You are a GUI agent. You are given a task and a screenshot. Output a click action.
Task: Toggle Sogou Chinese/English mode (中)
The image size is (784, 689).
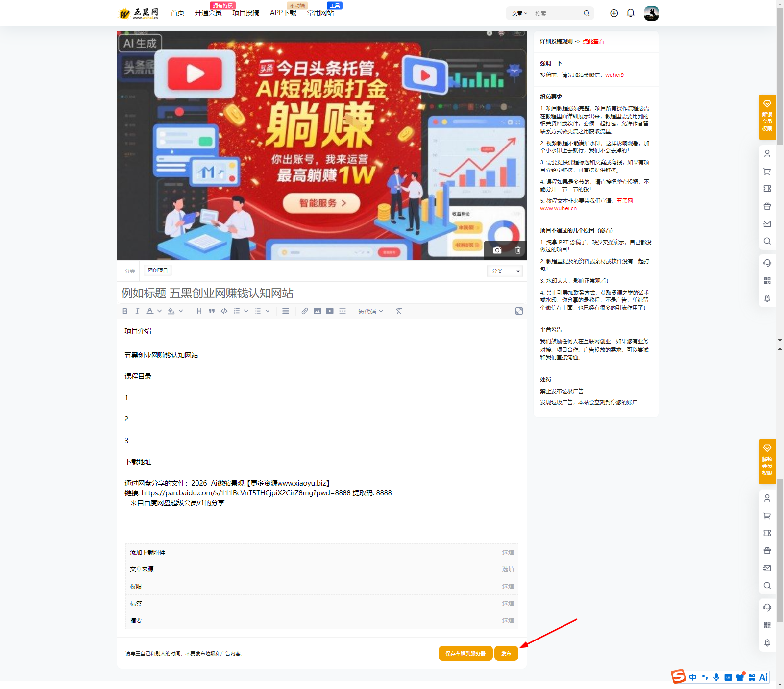pyautogui.click(x=693, y=677)
